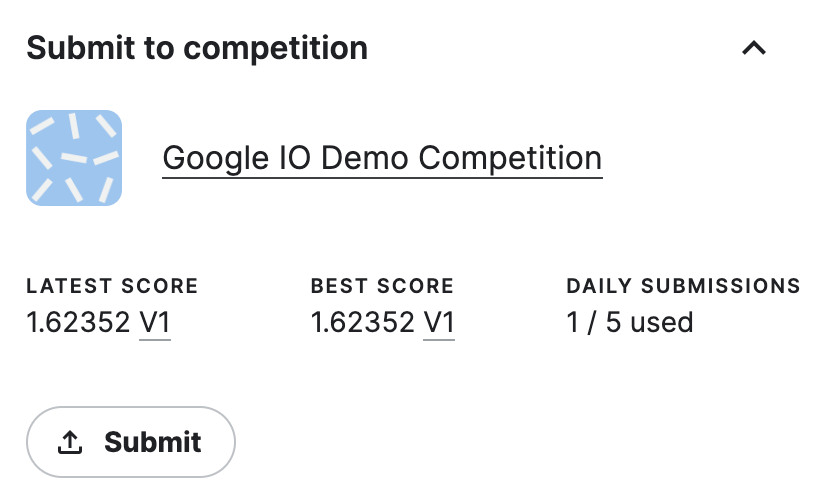Click the LATEST SCORE label
The image size is (836, 492).
112,286
